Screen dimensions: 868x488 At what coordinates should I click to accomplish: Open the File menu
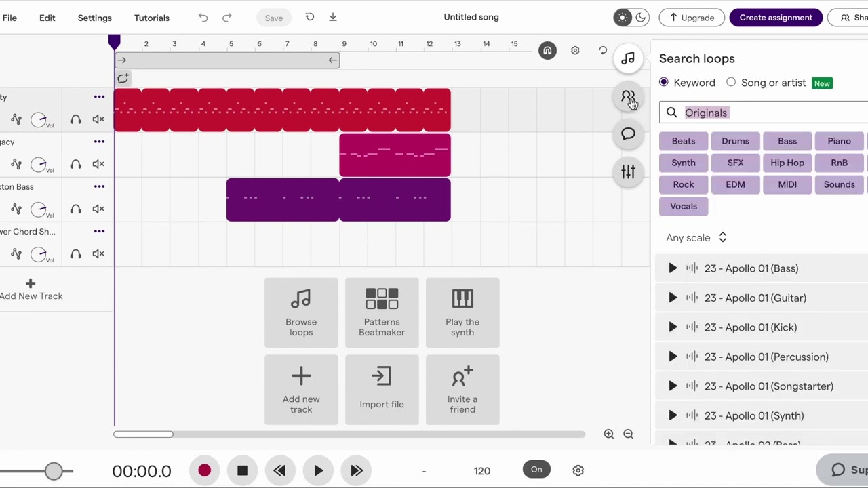(x=9, y=18)
